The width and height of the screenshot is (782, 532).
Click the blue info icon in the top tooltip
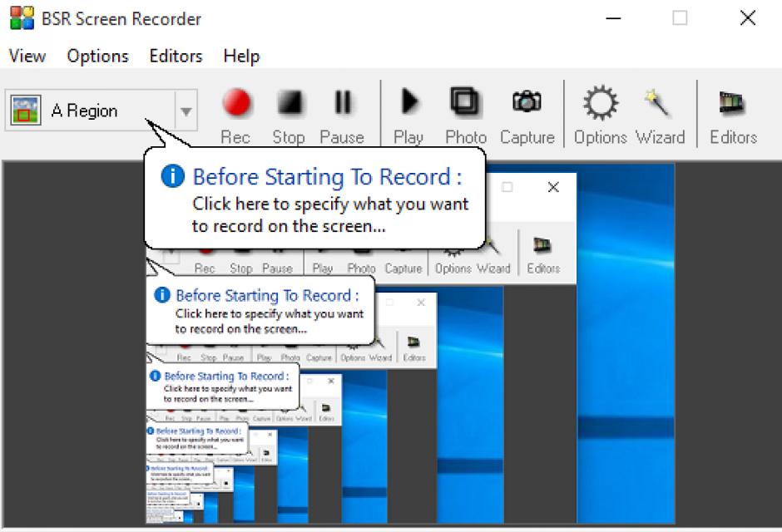[172, 176]
